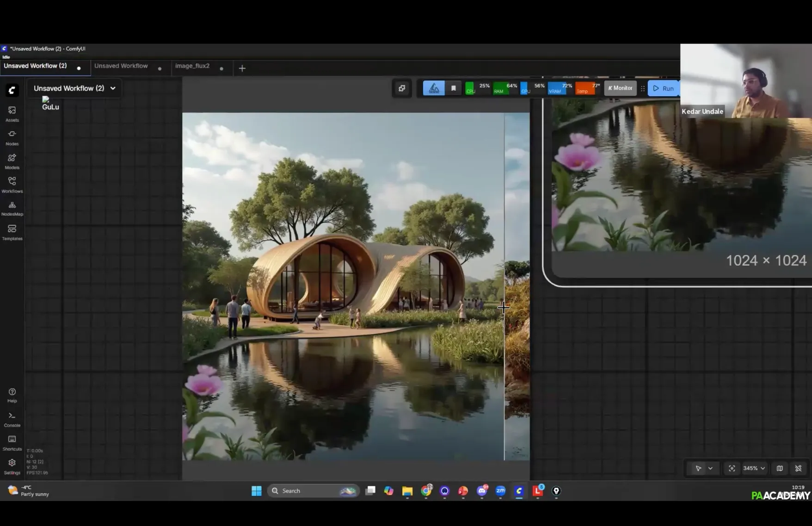Open the Assets sidebar panel
This screenshot has width=812, height=526.
[x=12, y=113]
